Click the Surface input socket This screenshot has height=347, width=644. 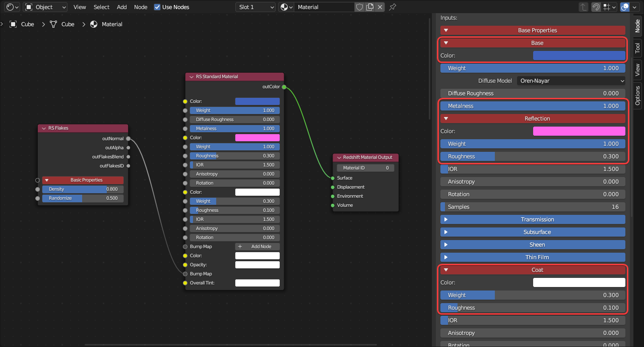pyautogui.click(x=333, y=178)
